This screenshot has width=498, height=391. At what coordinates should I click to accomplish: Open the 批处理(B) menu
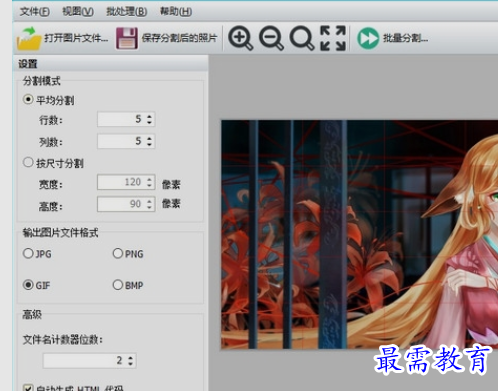coord(126,12)
